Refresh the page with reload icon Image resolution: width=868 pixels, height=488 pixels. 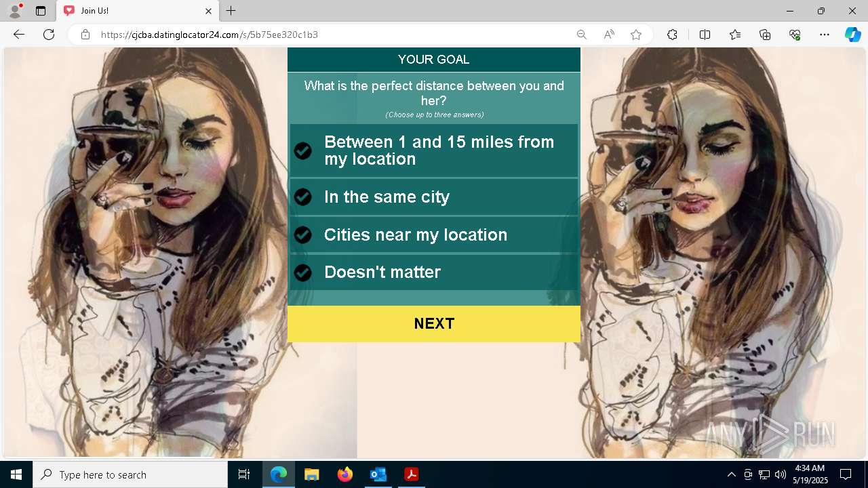(x=49, y=35)
